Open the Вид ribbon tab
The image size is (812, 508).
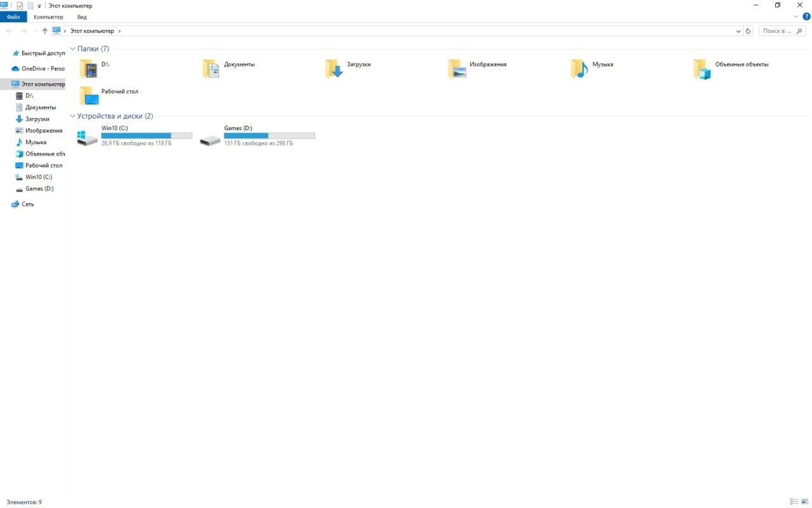pyautogui.click(x=81, y=17)
